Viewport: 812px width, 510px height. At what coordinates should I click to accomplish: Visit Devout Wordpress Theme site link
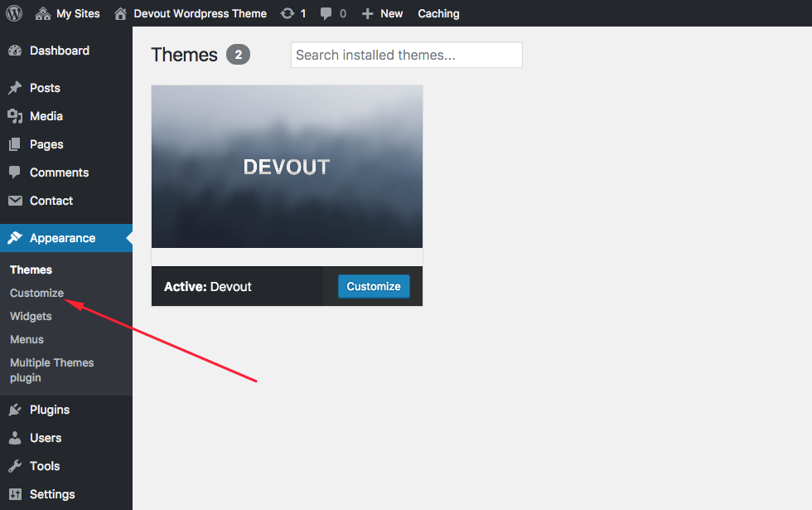point(200,14)
